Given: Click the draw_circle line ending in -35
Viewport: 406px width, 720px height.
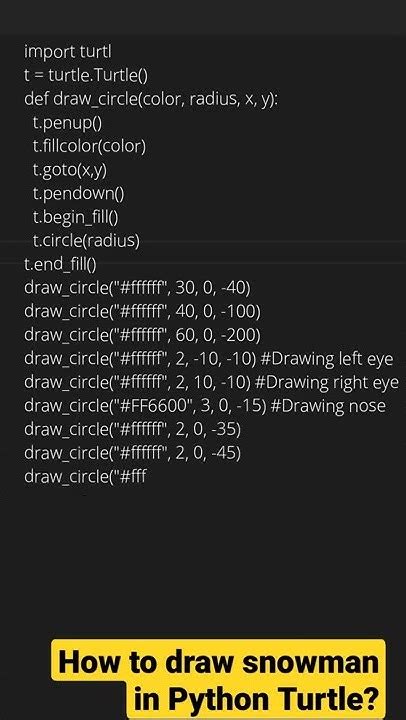Looking at the screenshot, I should [x=132, y=430].
